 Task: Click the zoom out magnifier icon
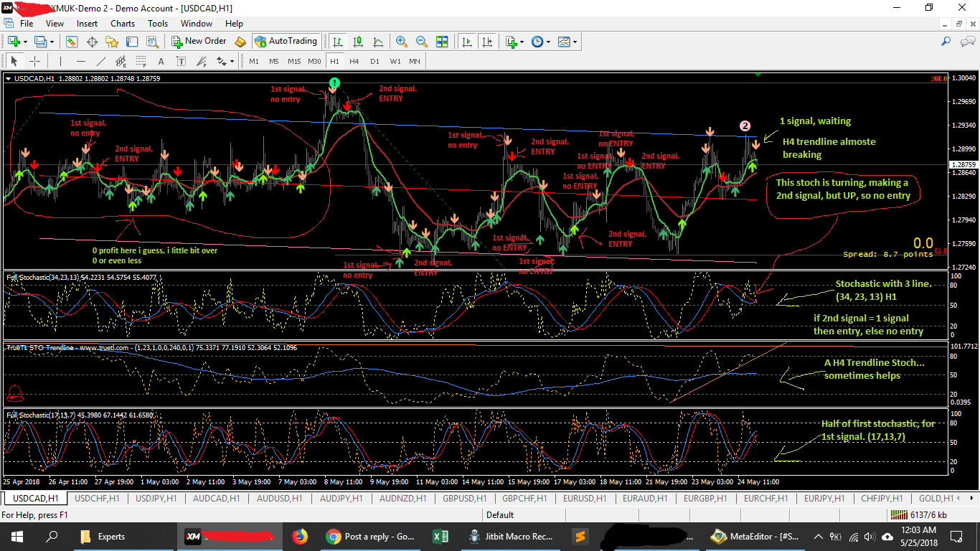click(x=422, y=42)
